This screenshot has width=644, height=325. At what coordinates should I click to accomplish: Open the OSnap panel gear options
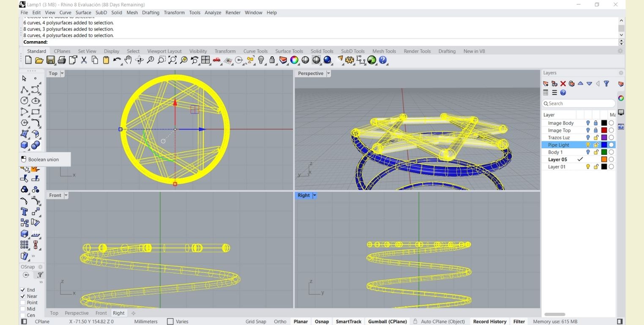41,267
